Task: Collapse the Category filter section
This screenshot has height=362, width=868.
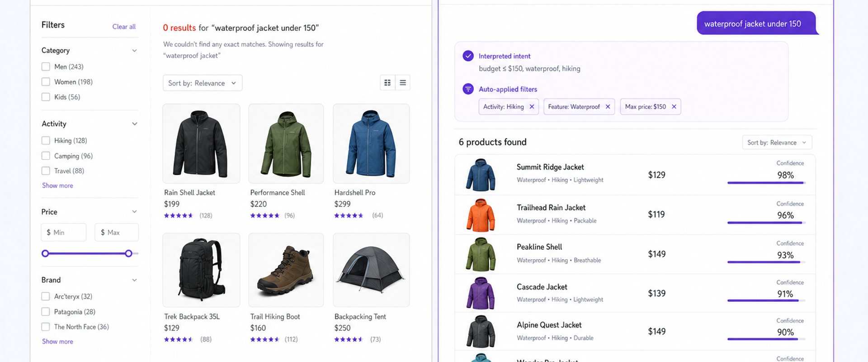Action: coord(134,51)
